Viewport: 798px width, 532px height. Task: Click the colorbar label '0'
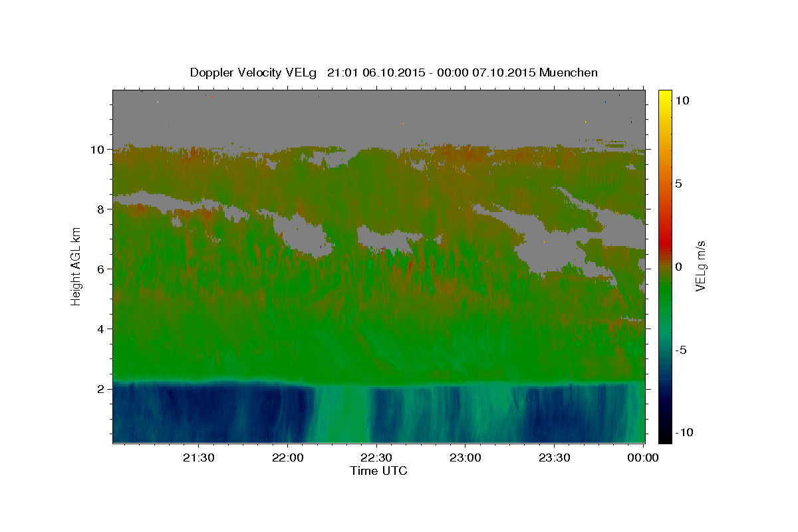[x=678, y=267]
